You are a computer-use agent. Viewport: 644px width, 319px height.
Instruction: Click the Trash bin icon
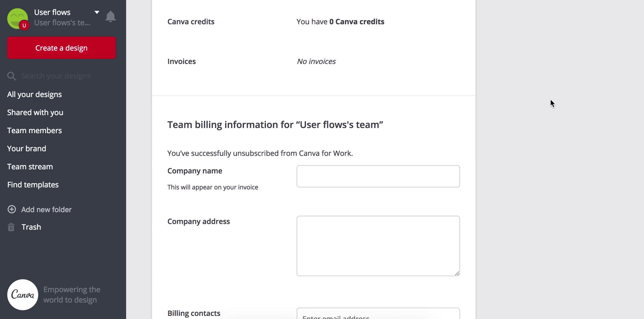[x=11, y=227]
